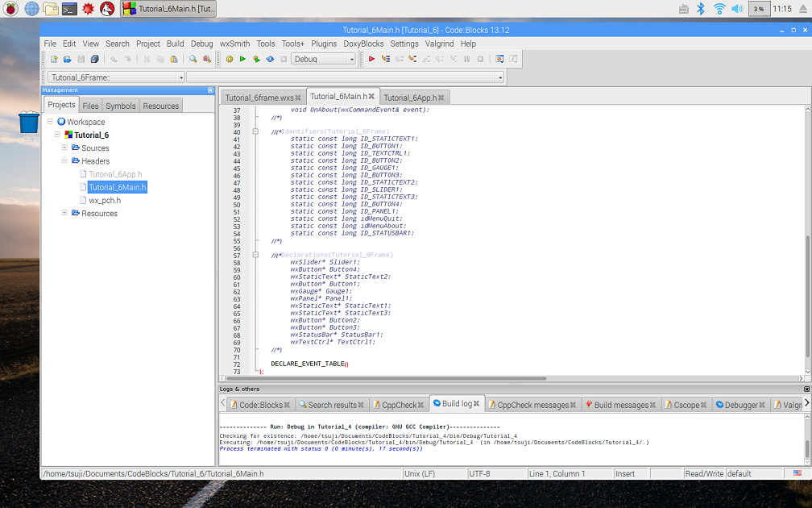Screen dimensions: 812x508
Task: Open the Raspberry Pi main menu
Action: [10, 8]
